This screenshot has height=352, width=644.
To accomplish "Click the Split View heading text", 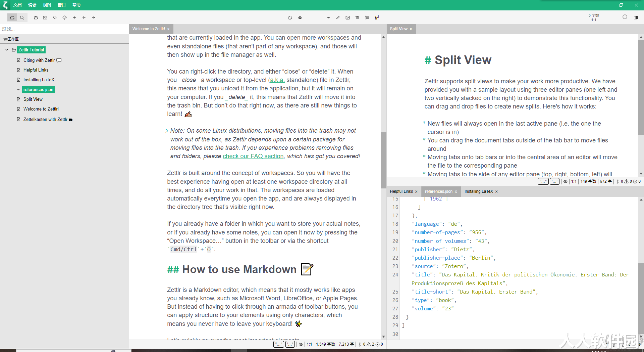I will click(463, 60).
